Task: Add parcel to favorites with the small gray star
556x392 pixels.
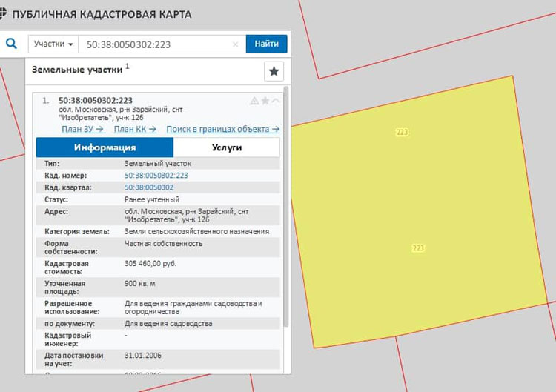Action: tap(265, 101)
